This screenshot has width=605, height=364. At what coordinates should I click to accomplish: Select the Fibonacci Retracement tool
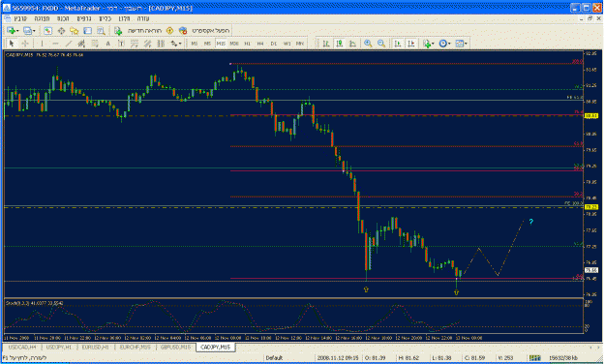tap(95, 44)
